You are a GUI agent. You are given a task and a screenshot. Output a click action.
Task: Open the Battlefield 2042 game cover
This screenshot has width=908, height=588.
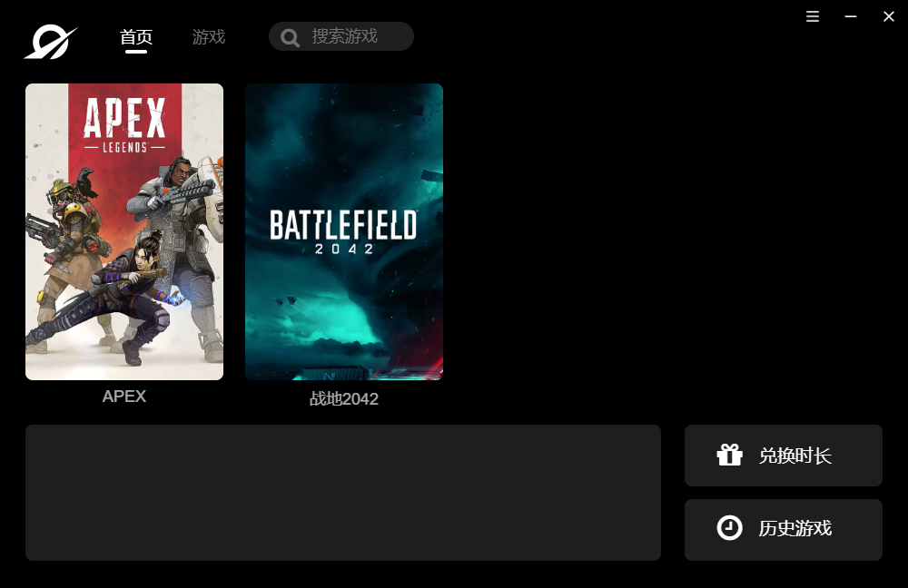click(344, 231)
